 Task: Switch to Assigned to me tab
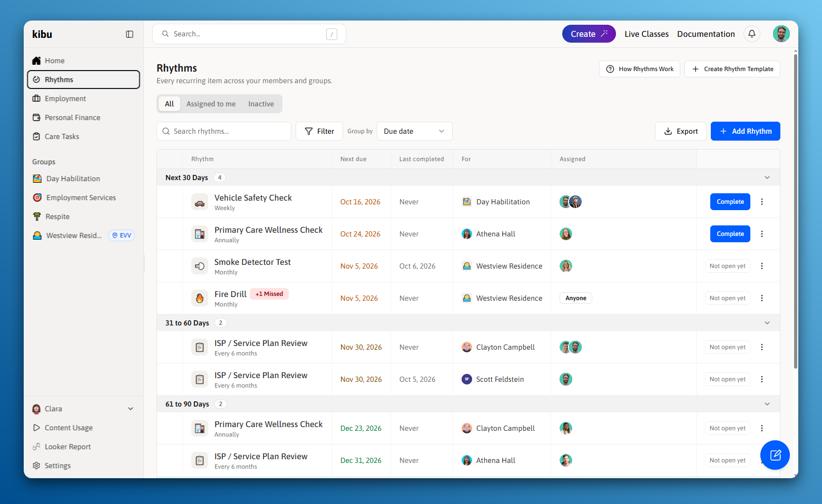(x=211, y=104)
